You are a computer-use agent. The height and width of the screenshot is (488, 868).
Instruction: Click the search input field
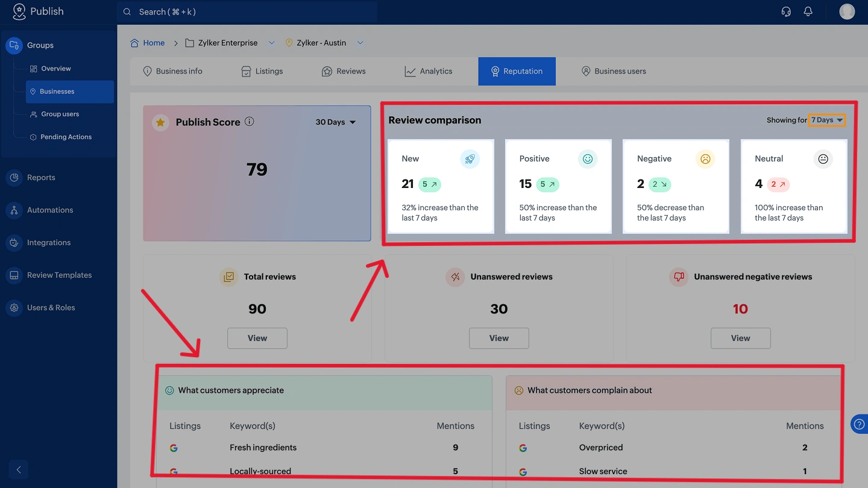(x=247, y=12)
